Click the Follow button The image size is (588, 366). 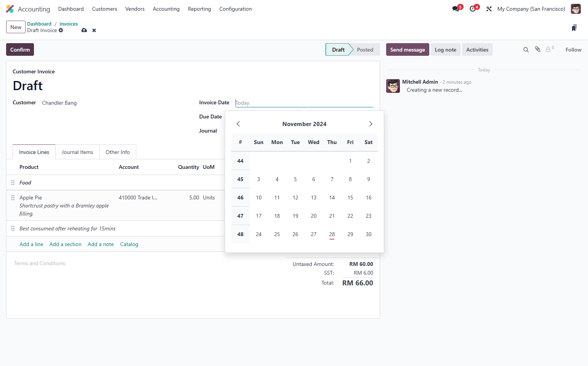pyautogui.click(x=574, y=50)
